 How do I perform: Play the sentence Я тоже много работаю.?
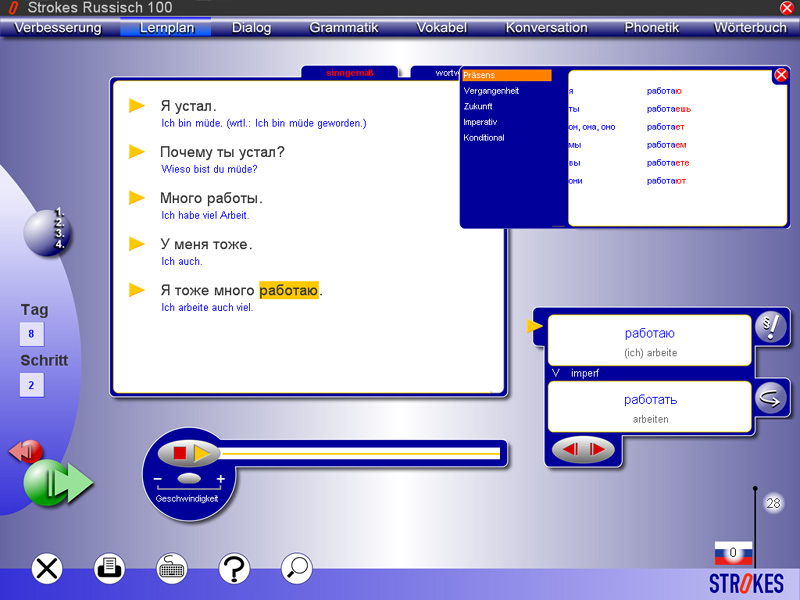[137, 290]
